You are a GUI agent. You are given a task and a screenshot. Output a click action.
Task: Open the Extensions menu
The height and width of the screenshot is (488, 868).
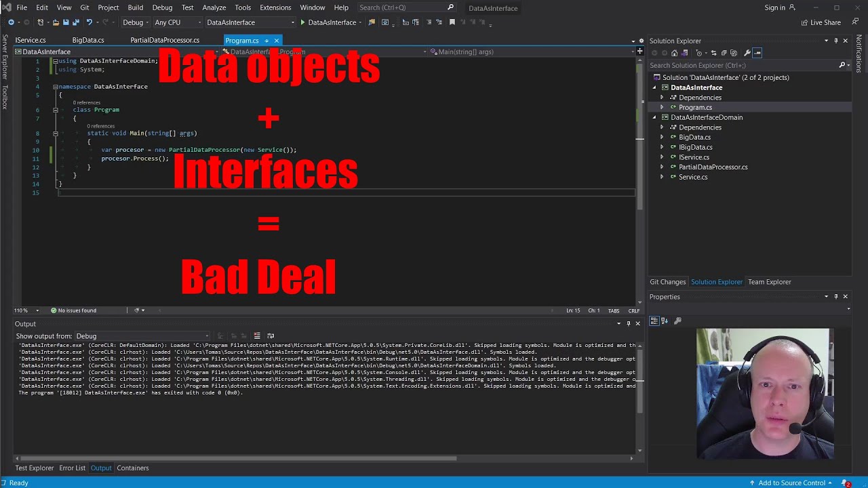(275, 7)
